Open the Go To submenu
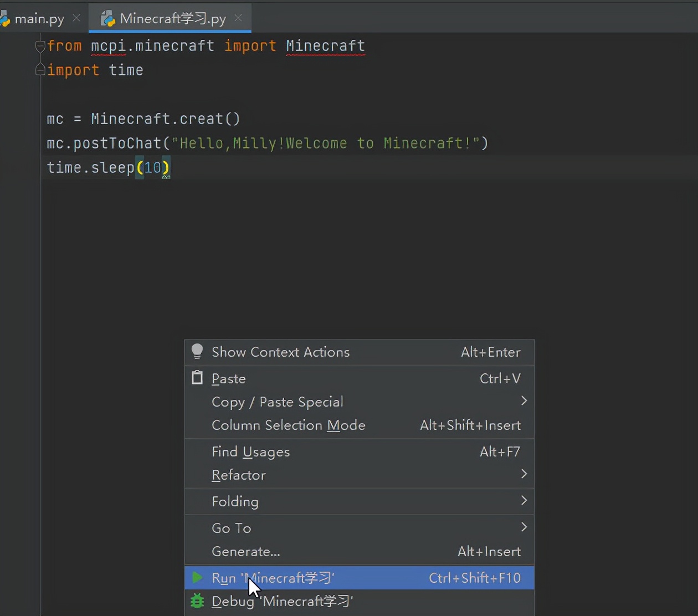This screenshot has height=616, width=698. 523,527
